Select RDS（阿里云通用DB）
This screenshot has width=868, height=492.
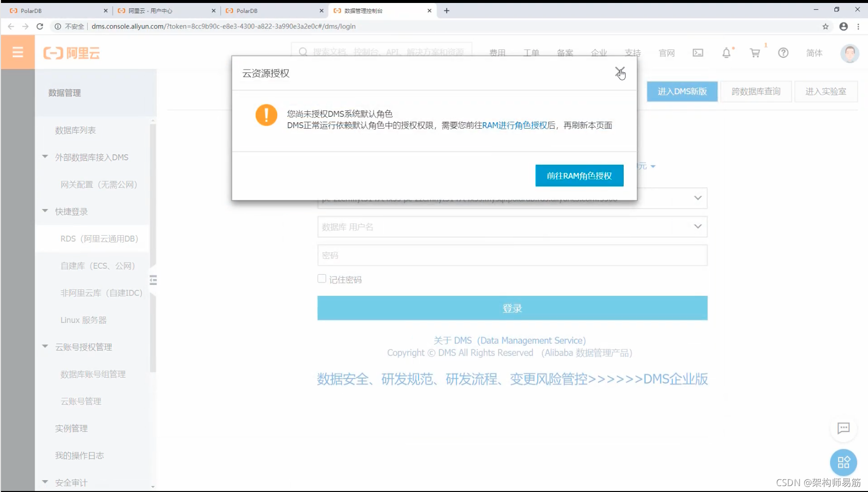click(100, 239)
